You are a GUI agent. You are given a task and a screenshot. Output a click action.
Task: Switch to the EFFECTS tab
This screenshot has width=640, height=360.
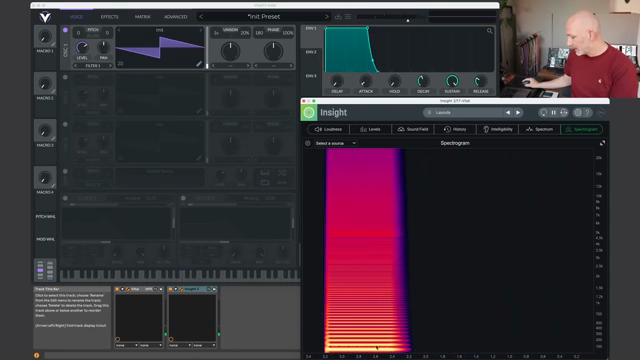(x=109, y=17)
